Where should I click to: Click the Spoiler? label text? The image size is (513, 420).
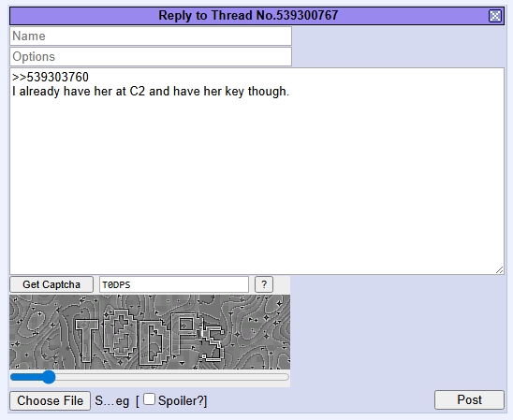pyautogui.click(x=182, y=400)
